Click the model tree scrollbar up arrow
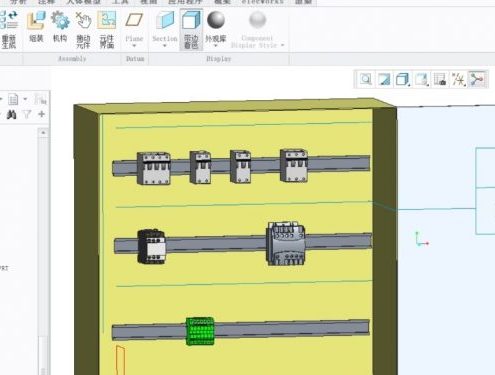The image size is (495, 375). 43,133
